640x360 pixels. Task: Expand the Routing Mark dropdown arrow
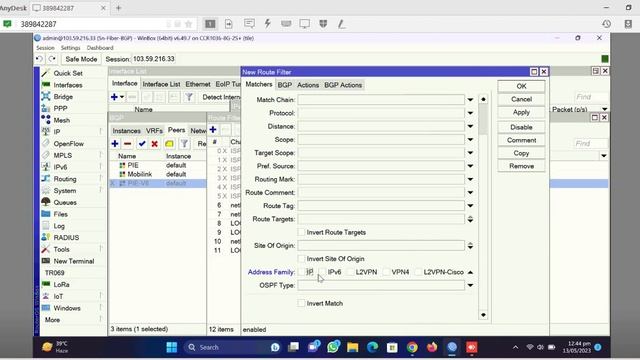click(470, 179)
